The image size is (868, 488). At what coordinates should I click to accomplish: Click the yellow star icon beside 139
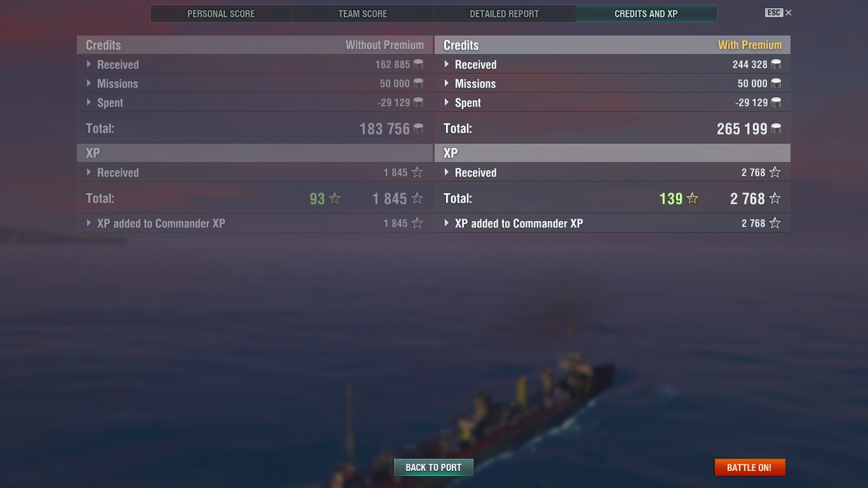pyautogui.click(x=693, y=198)
